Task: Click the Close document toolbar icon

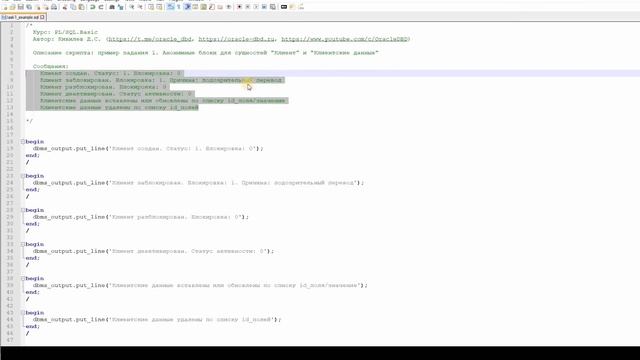Action: tap(38, 7)
